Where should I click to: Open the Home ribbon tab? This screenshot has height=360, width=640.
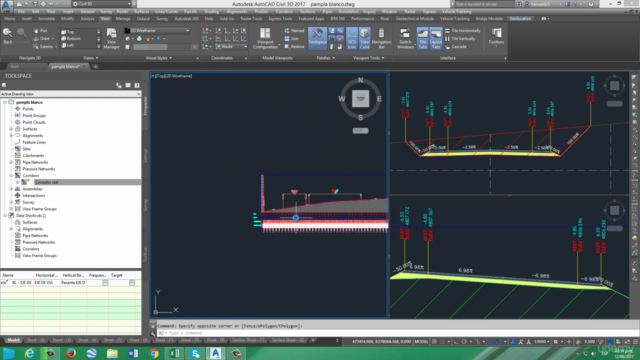coord(9,19)
